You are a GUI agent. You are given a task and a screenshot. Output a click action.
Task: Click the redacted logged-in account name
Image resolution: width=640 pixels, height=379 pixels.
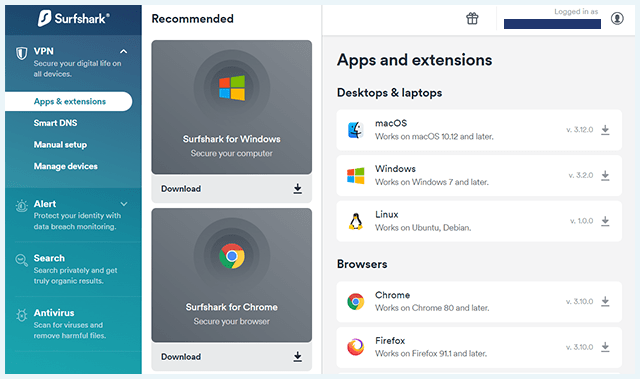click(552, 24)
